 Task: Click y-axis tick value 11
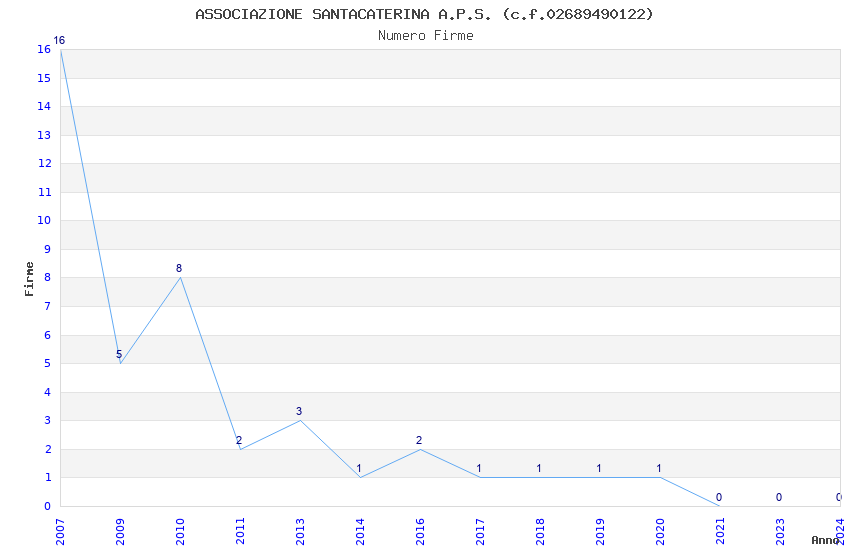click(x=44, y=192)
